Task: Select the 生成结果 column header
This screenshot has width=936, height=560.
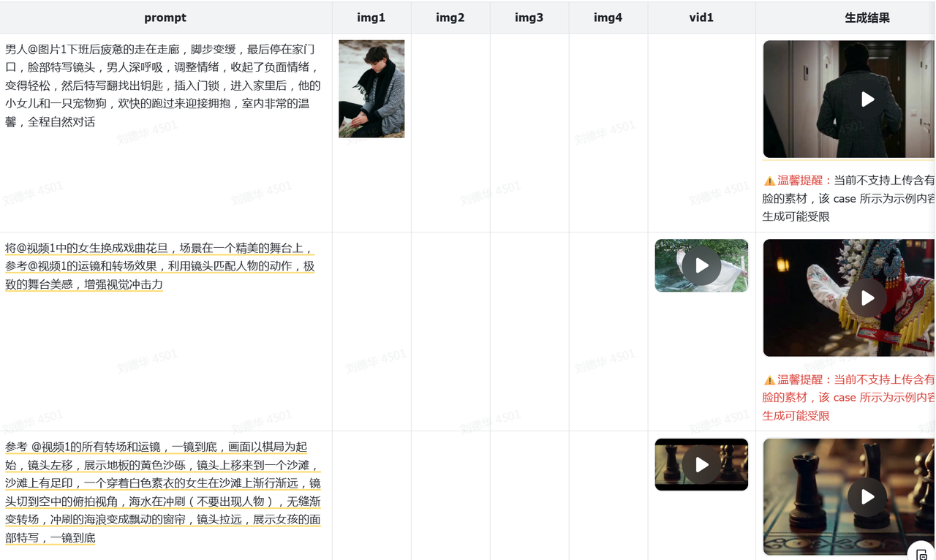Action: tap(867, 17)
